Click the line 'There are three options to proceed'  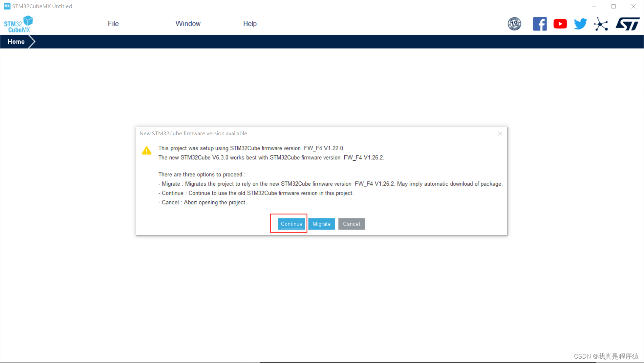click(x=202, y=175)
